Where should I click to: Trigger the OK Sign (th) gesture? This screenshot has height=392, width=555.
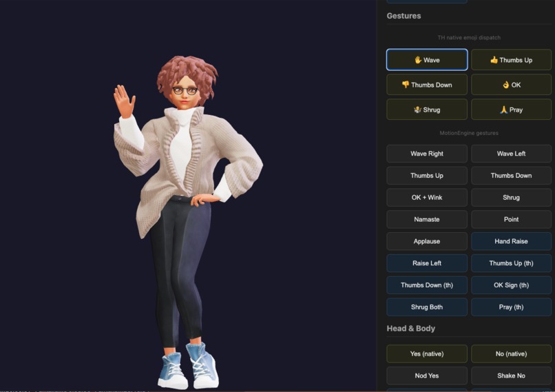[x=511, y=285]
